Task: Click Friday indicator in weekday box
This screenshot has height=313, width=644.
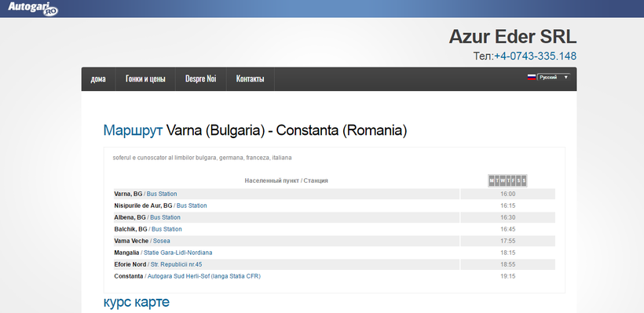Action: [x=514, y=180]
